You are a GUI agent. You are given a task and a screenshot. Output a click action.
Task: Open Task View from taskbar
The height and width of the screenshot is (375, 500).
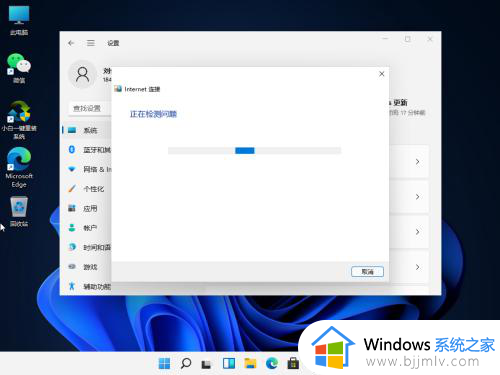(207, 363)
